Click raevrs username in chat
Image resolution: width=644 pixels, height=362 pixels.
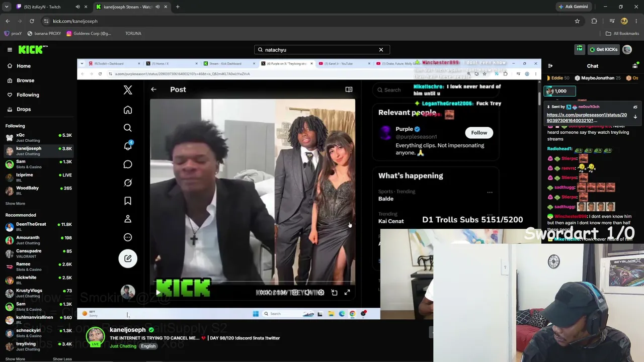click(x=568, y=168)
